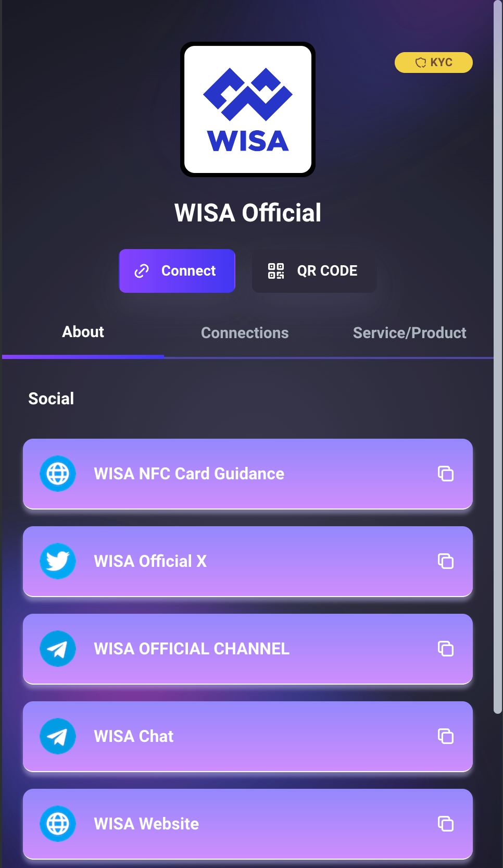Click the Twitter bird icon
The height and width of the screenshot is (868, 503).
(x=58, y=561)
